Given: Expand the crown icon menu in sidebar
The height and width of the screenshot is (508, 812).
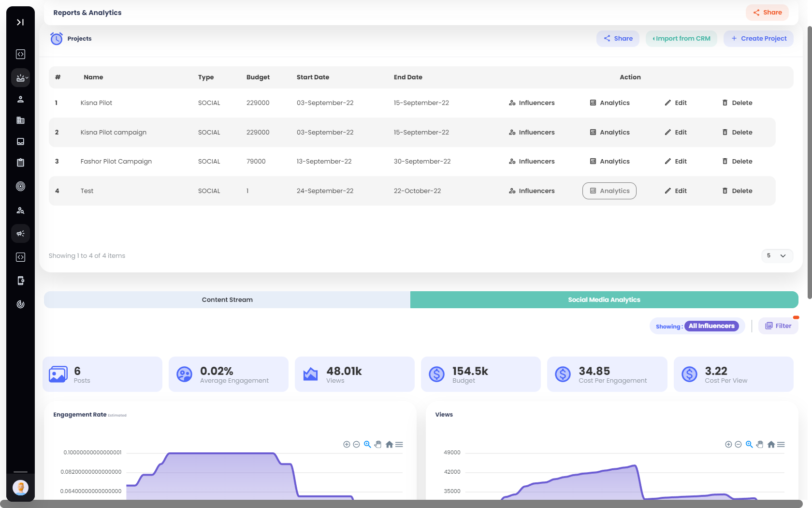Looking at the screenshot, I should [20, 78].
